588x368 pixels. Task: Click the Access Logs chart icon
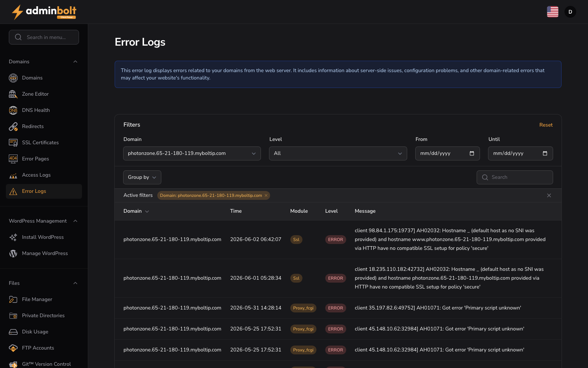pyautogui.click(x=13, y=175)
